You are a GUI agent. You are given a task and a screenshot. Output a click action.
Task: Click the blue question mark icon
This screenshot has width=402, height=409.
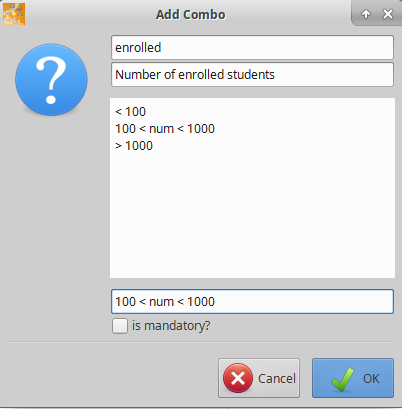pos(51,80)
